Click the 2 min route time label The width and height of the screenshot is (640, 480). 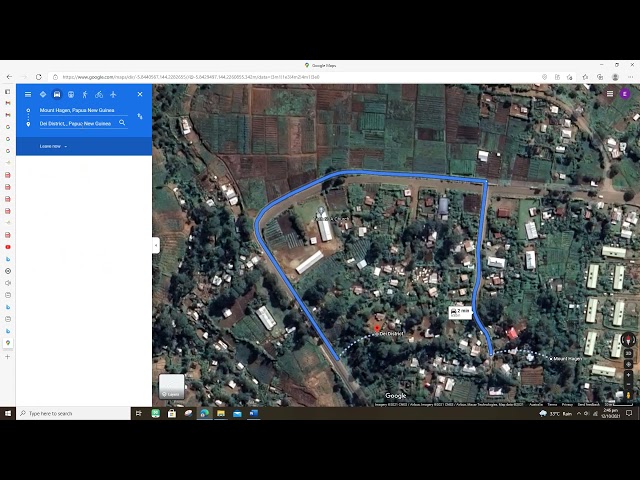460,312
